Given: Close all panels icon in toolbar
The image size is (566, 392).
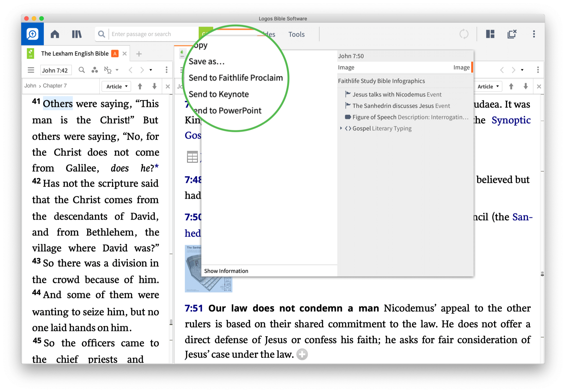Looking at the screenshot, I should click(512, 34).
